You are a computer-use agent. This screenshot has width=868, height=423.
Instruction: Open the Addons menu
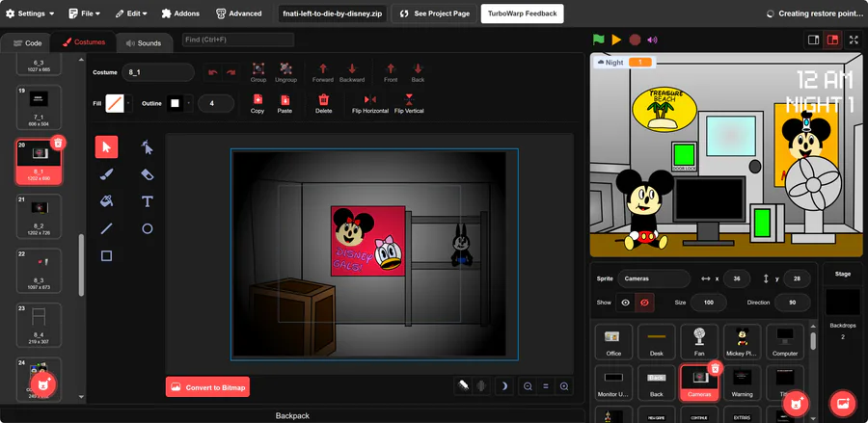180,13
